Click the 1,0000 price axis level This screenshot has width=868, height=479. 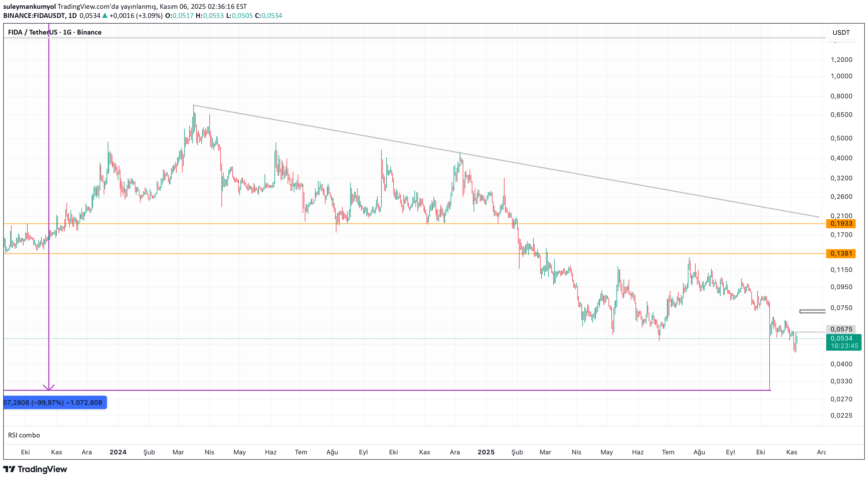coord(841,76)
